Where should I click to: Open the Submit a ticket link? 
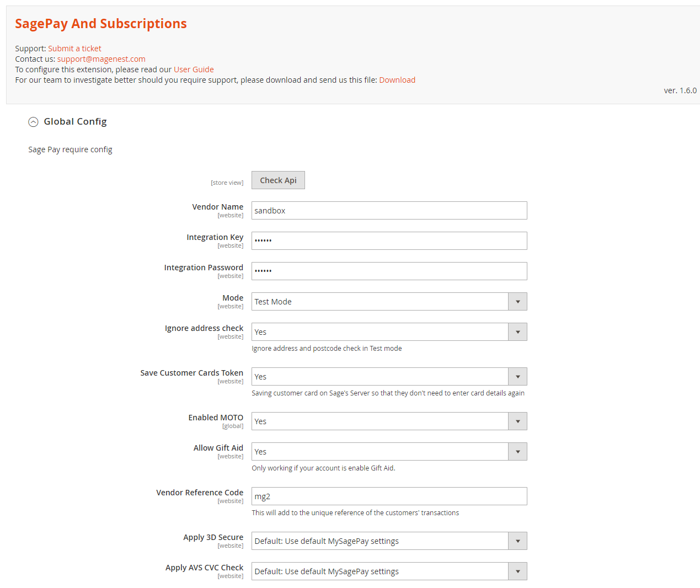[74, 49]
